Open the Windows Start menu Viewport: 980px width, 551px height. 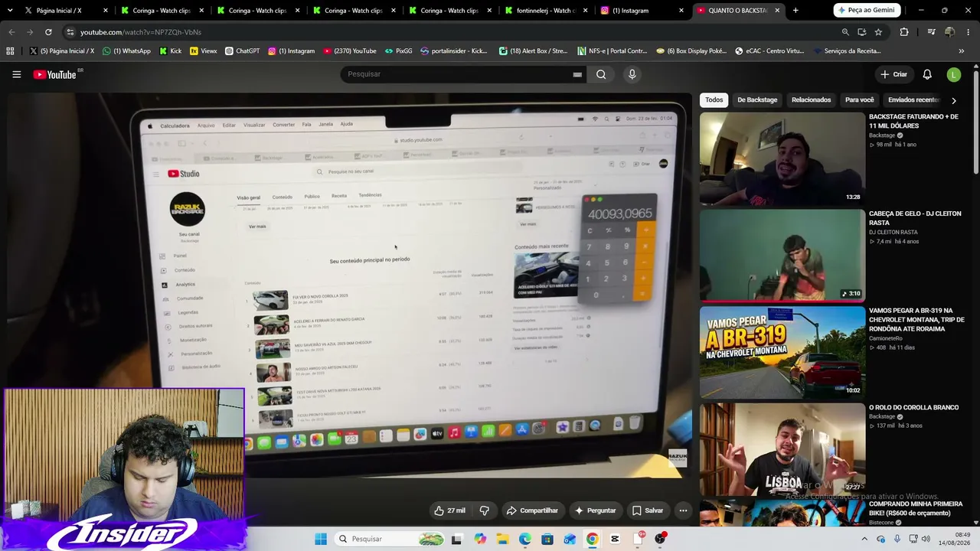tap(321, 539)
